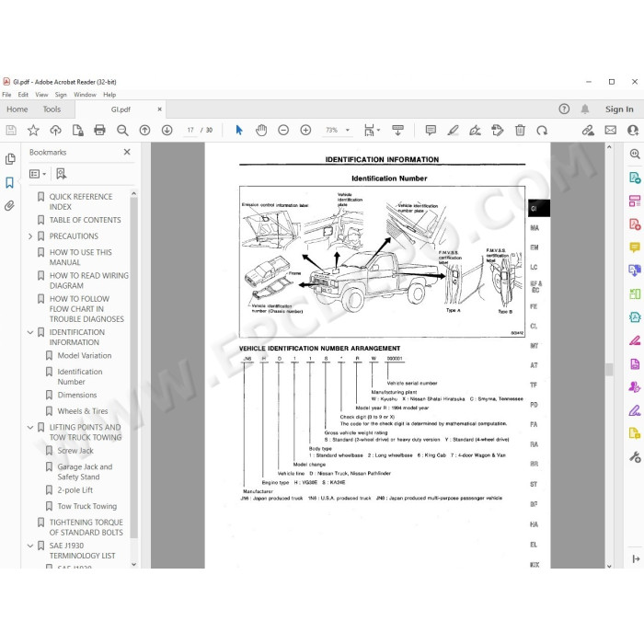Open the Model Variation bookmark
The image size is (644, 644).
(85, 356)
